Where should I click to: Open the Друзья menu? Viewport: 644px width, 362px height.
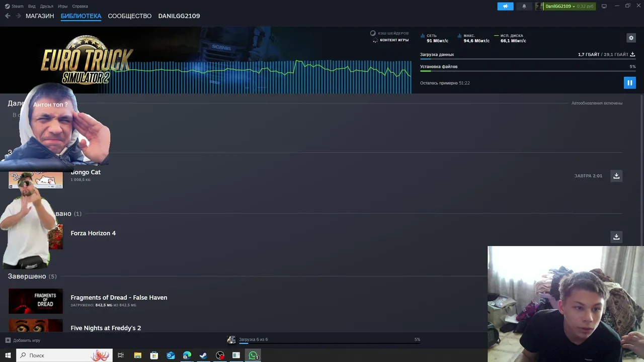tap(46, 6)
